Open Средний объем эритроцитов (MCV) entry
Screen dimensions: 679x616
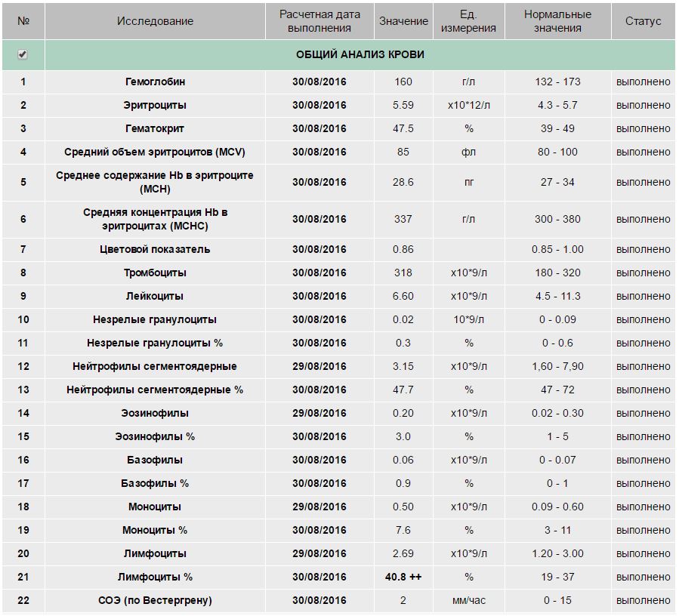click(155, 152)
